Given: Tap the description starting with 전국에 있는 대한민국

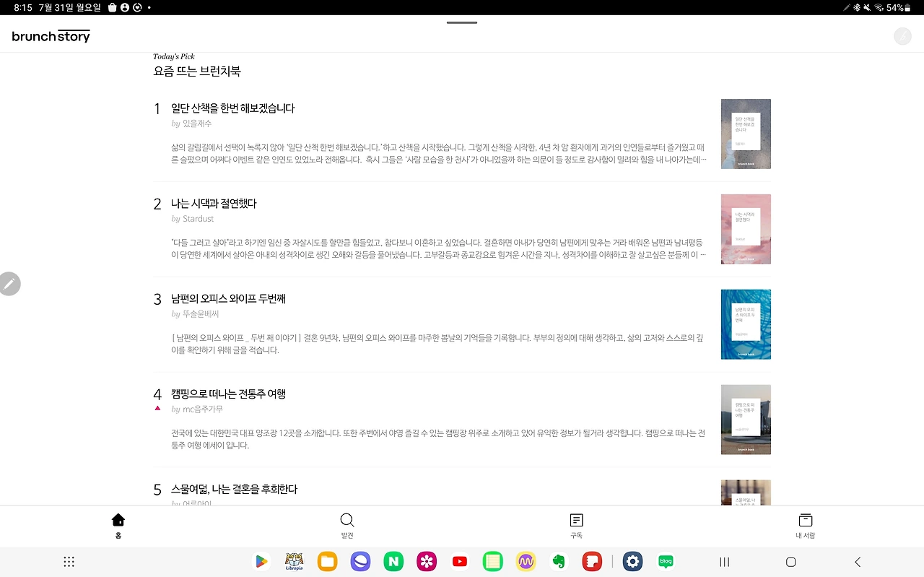Looking at the screenshot, I should click(439, 439).
